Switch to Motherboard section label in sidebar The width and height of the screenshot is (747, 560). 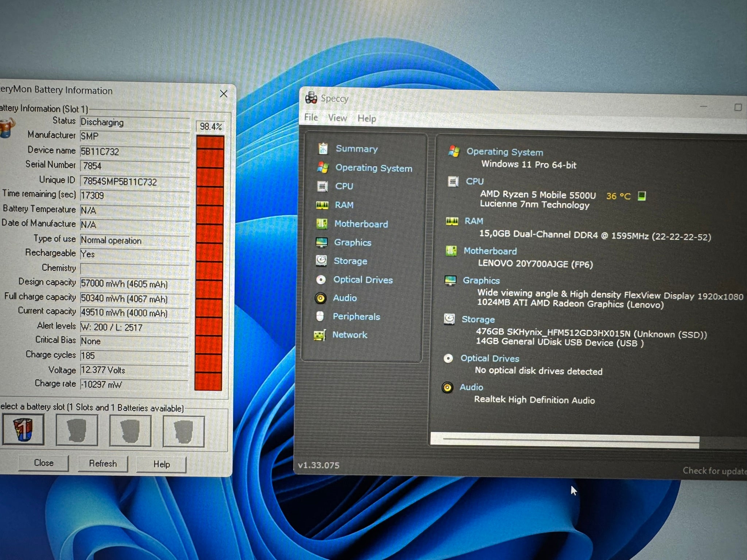coord(361,224)
